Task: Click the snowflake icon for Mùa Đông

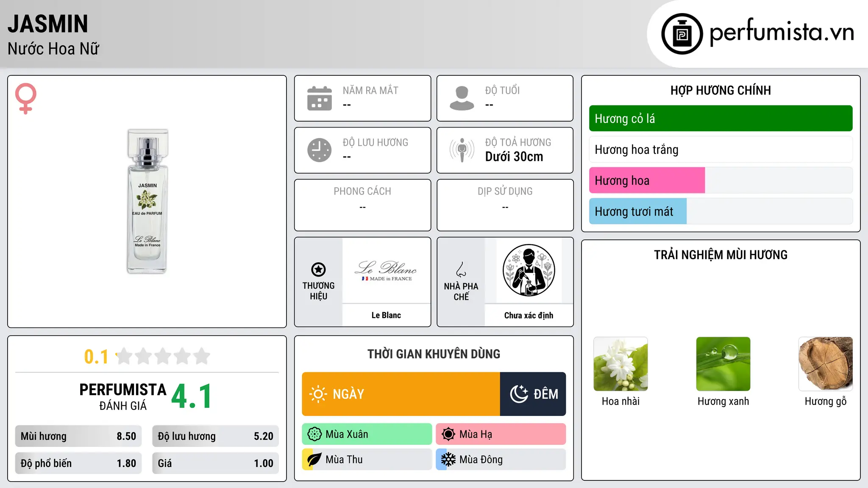Action: [x=448, y=460]
